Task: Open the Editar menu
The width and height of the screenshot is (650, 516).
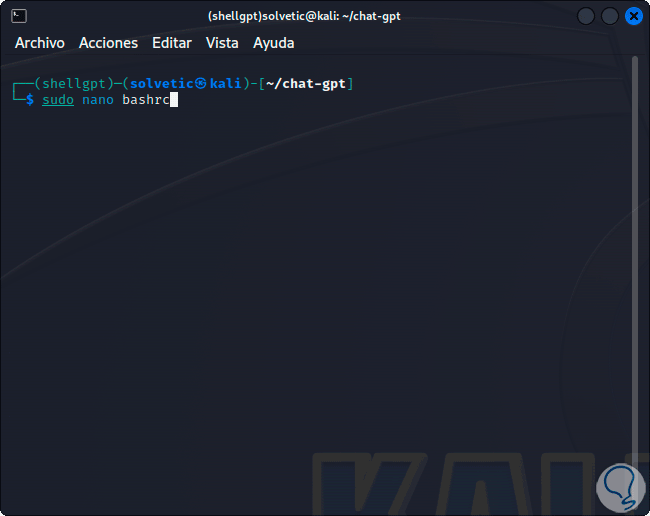Action: 172,43
